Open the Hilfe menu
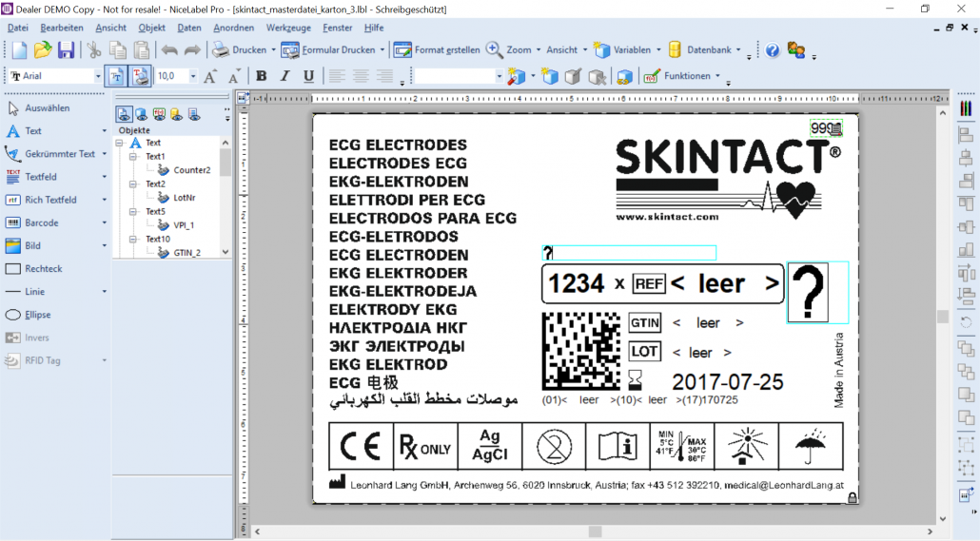Image resolution: width=980 pixels, height=541 pixels. (x=374, y=28)
